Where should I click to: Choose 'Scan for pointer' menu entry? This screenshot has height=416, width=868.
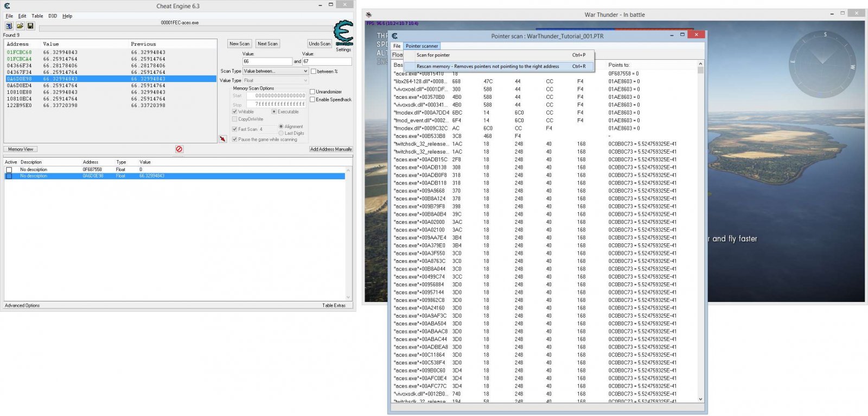point(499,55)
